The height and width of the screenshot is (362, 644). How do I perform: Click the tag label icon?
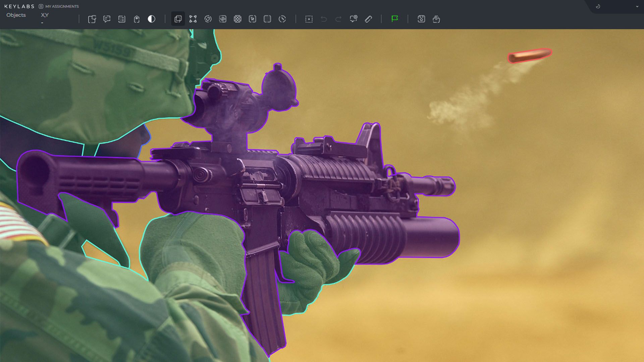(x=137, y=19)
